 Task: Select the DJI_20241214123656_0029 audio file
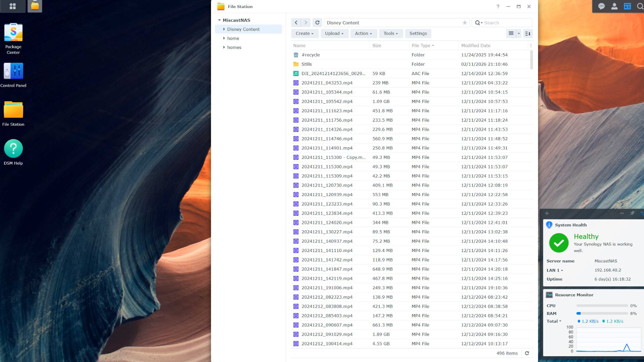pyautogui.click(x=412, y=74)
